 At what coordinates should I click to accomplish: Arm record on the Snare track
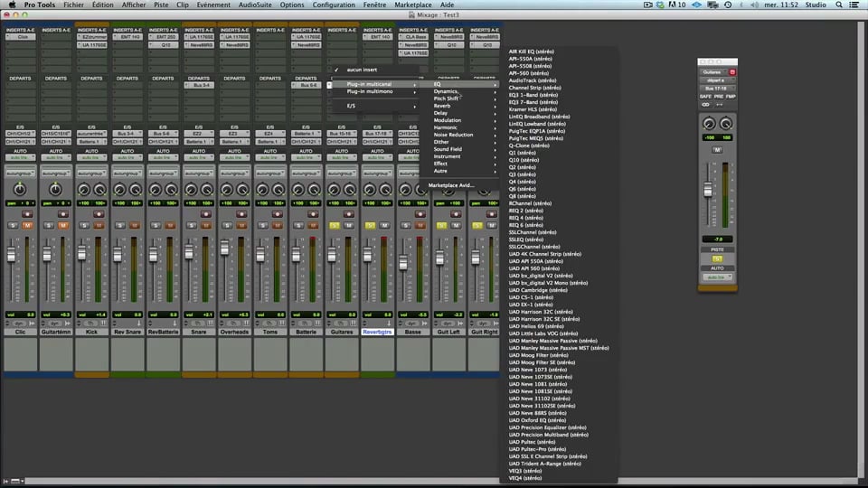[x=206, y=214]
